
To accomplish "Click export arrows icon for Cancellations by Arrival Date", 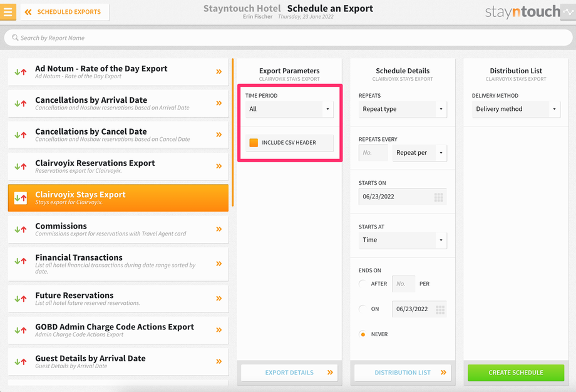I will tap(21, 103).
